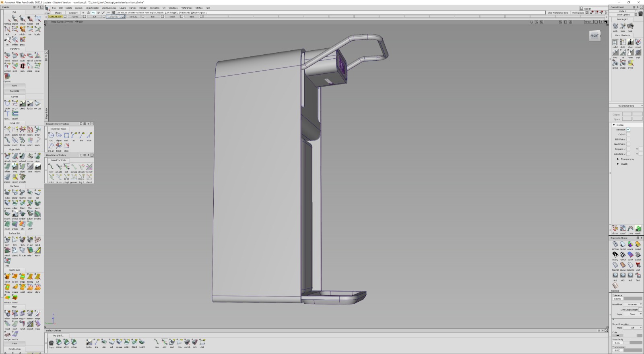The width and height of the screenshot is (644, 354).
Task: Select the Pick Nothing tool
Action: pyautogui.click(x=7, y=19)
